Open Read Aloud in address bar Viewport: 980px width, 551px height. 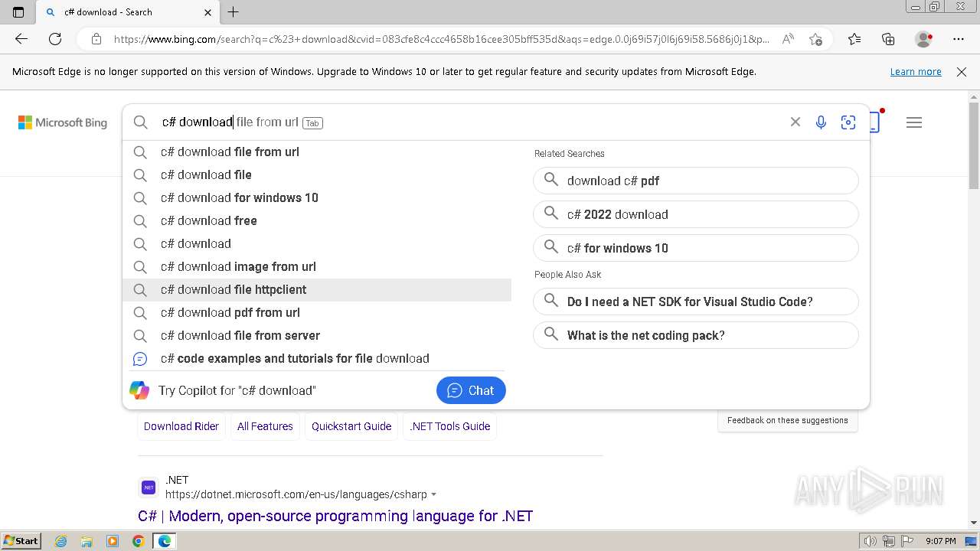point(788,39)
